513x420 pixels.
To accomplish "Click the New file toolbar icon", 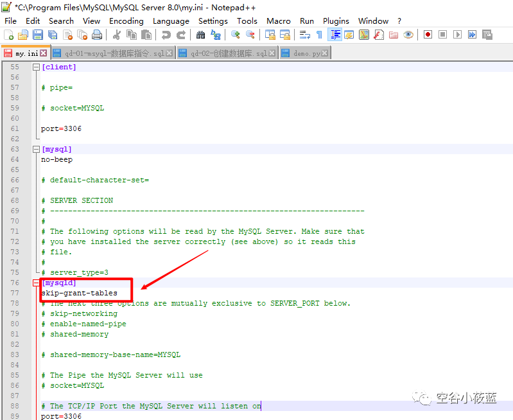I will pos(8,35).
